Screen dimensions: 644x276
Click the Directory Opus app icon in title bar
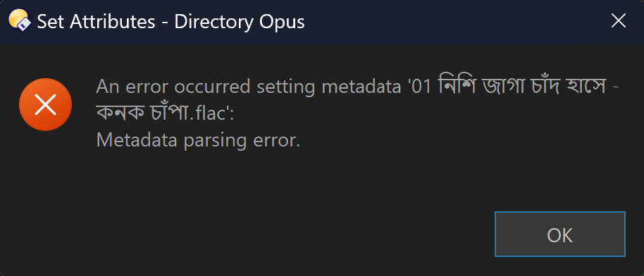19,20
